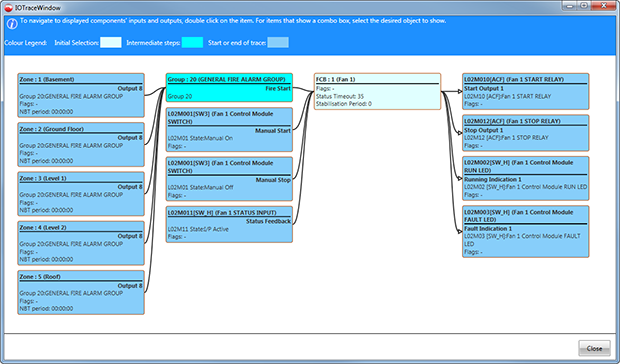Click the red IOTraceWindow app icon
This screenshot has width=620, height=364.
pos(8,8)
